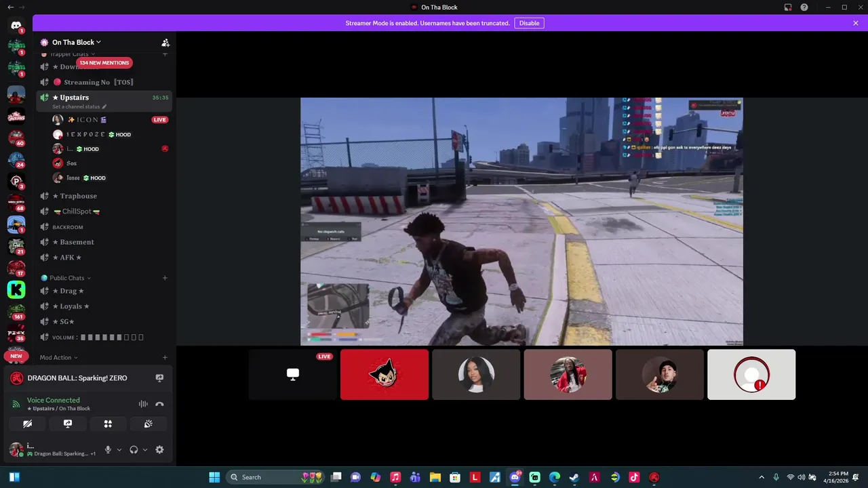Add channel to Public Chats
Image resolution: width=868 pixels, height=488 pixels.
[x=165, y=278]
